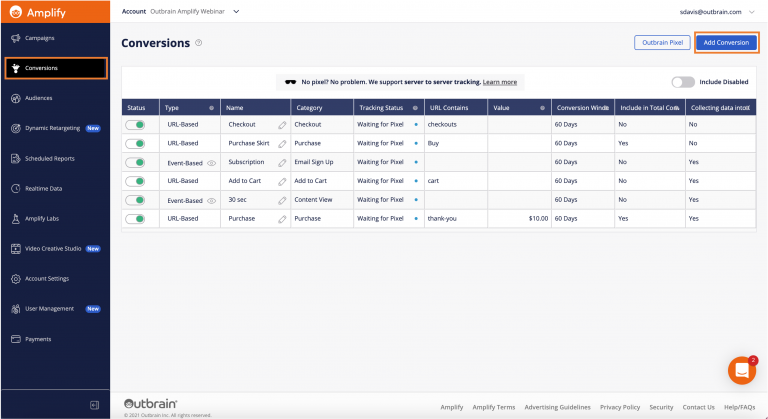Click the Realtime Data clock icon

click(16, 188)
